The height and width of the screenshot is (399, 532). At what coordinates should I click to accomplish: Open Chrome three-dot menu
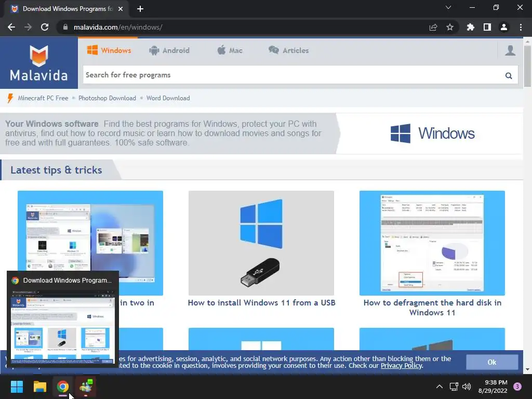click(x=521, y=27)
